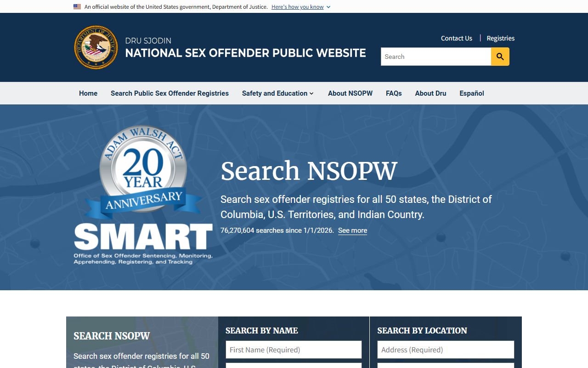Click the '76,270,604 searches since 1/1/2026' text
The width and height of the screenshot is (588, 368).
(277, 230)
